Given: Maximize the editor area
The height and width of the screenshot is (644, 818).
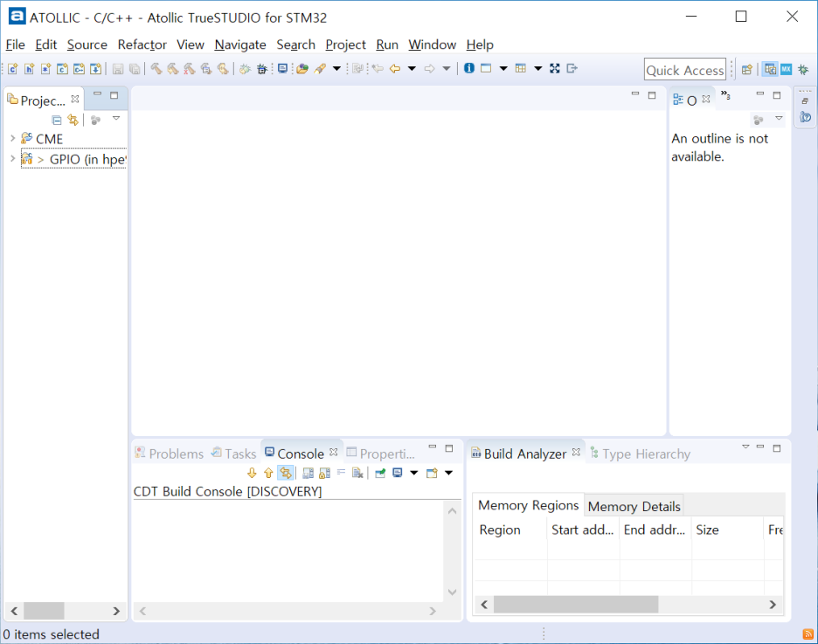Looking at the screenshot, I should click(652, 95).
